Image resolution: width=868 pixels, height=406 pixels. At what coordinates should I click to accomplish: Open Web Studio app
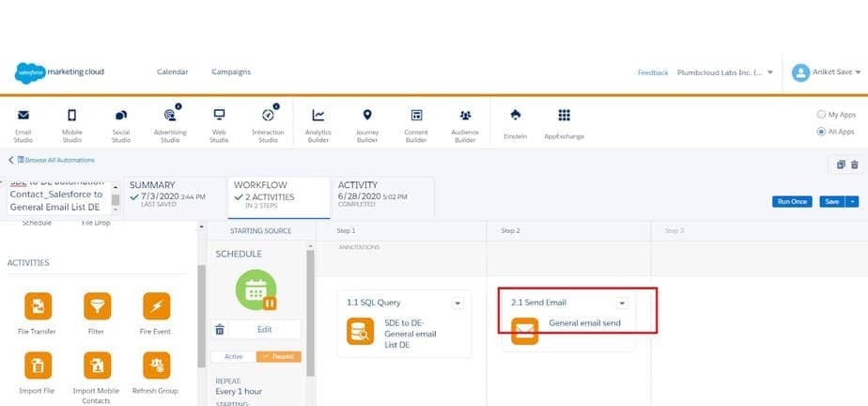pyautogui.click(x=219, y=124)
